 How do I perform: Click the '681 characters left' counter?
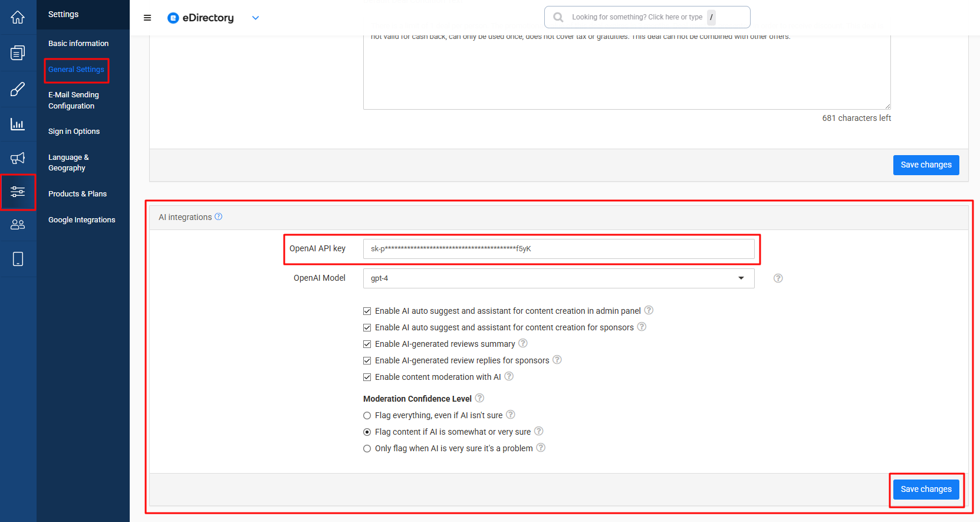click(x=856, y=118)
